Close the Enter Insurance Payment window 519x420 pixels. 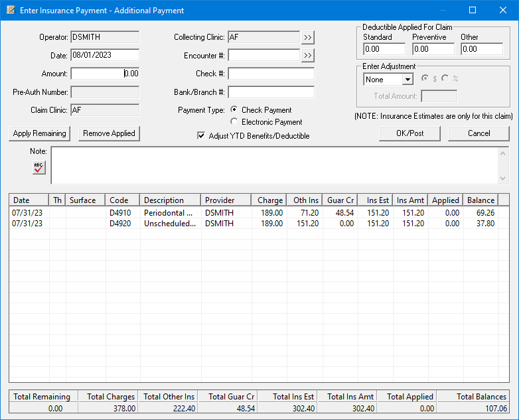(503, 10)
